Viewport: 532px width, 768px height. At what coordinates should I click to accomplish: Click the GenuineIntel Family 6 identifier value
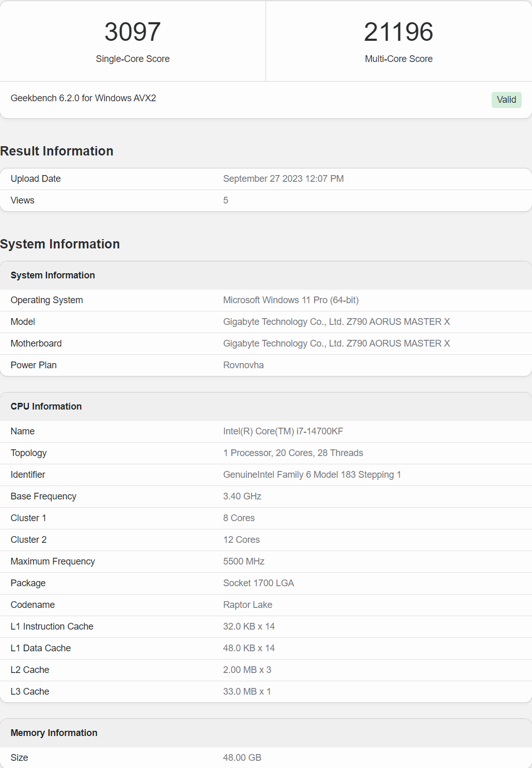[x=312, y=475]
